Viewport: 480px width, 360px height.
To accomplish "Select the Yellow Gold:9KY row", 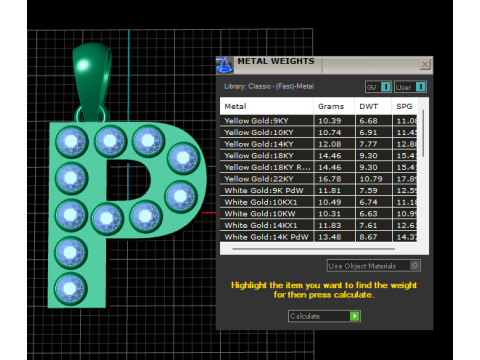I will [x=318, y=121].
